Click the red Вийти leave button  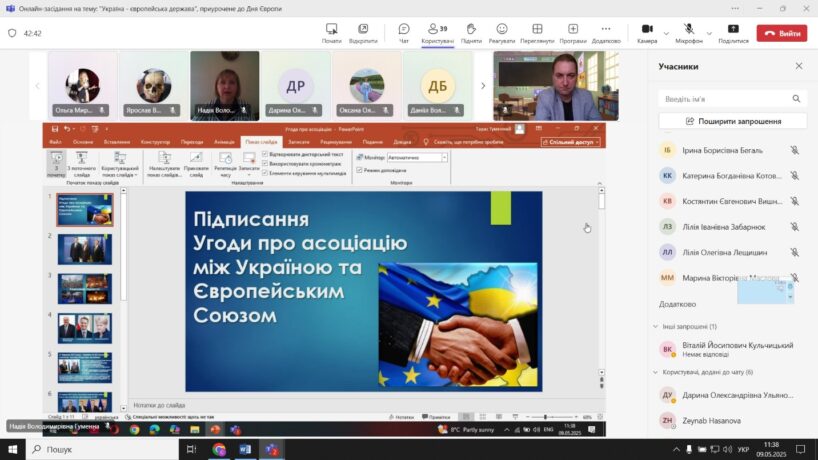coord(781,33)
